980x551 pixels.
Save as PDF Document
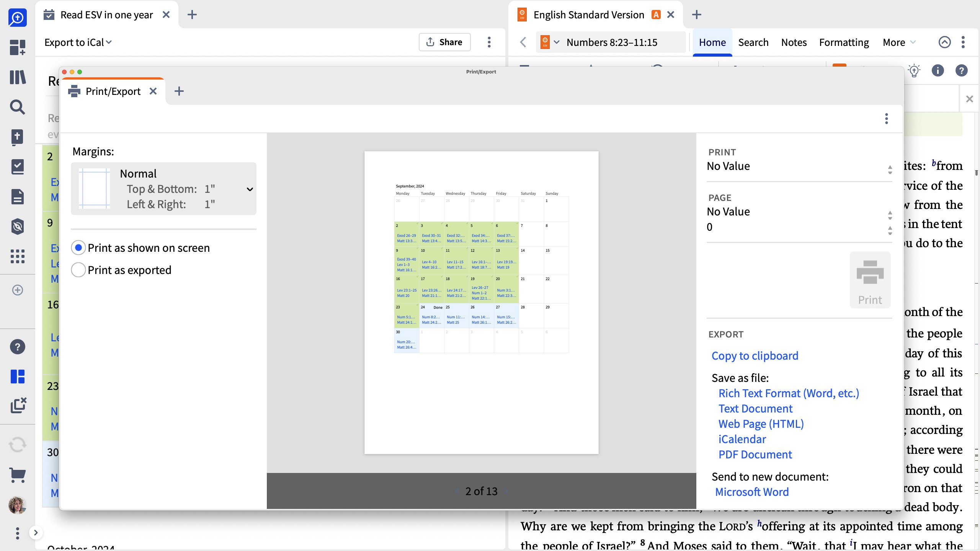(755, 455)
